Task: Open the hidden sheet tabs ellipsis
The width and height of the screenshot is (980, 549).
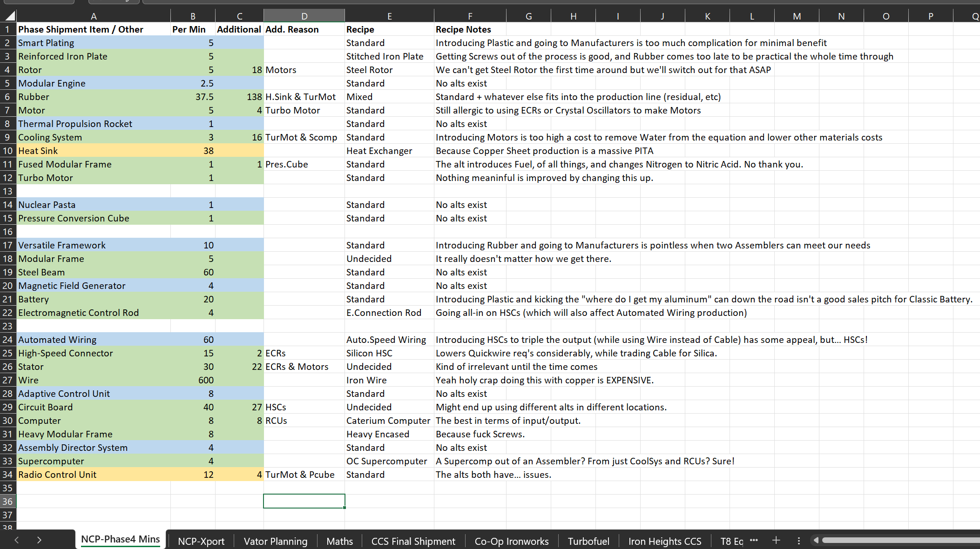Action: (x=754, y=540)
